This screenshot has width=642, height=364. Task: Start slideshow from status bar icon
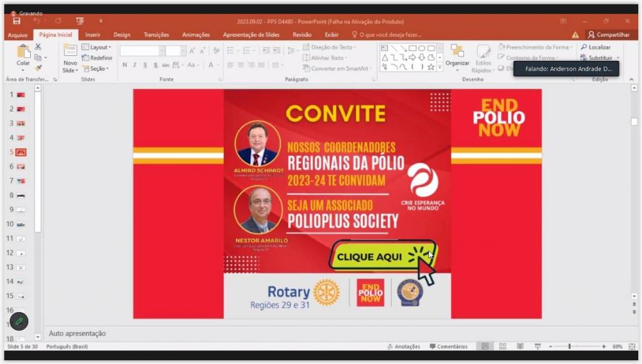[537, 346]
